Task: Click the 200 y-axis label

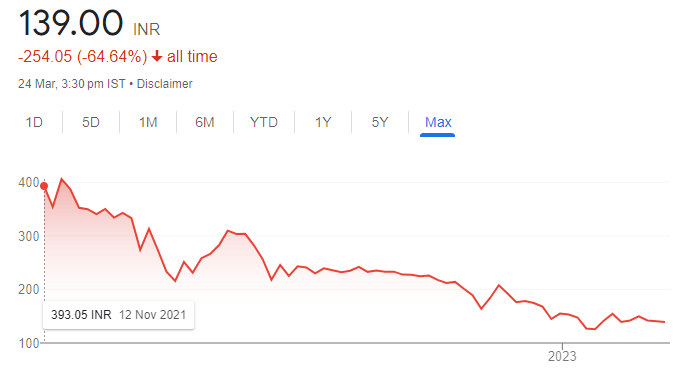Action: (29, 290)
